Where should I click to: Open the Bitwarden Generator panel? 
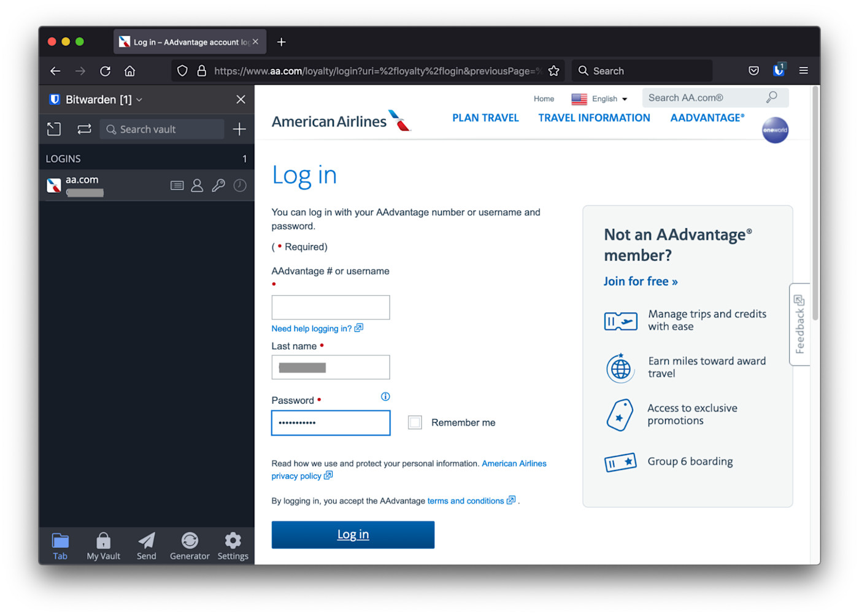coord(190,545)
